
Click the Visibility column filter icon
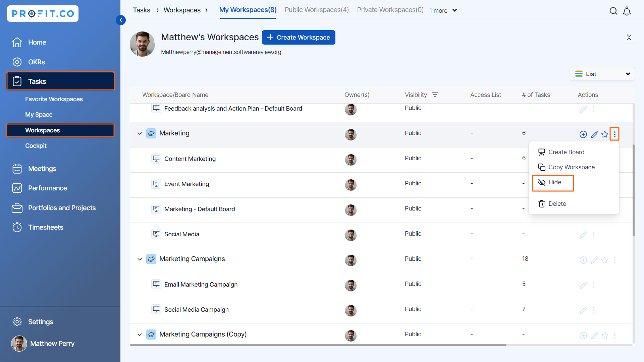[435, 95]
